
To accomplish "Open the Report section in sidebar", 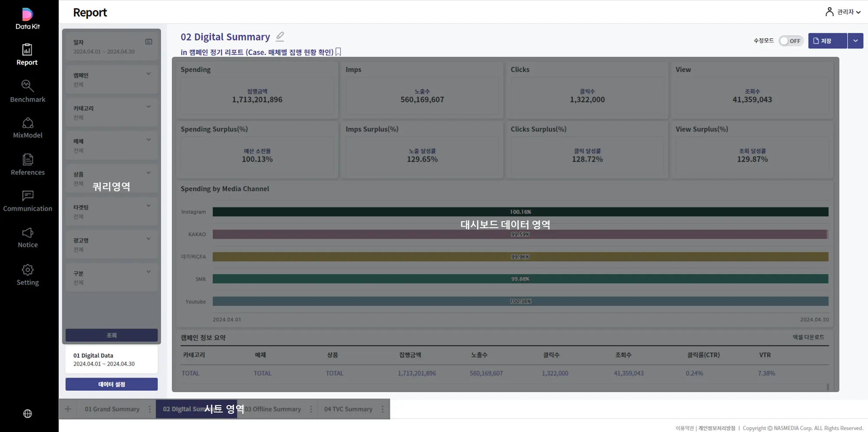I will (27, 55).
